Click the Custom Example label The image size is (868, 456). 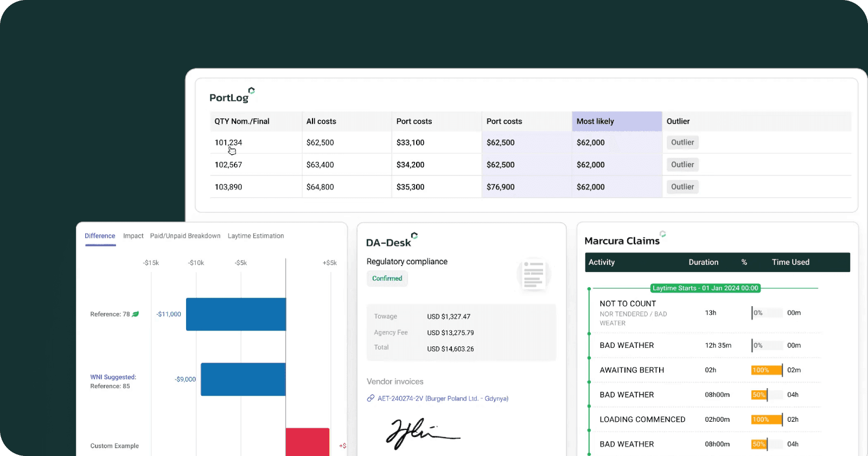tap(114, 446)
